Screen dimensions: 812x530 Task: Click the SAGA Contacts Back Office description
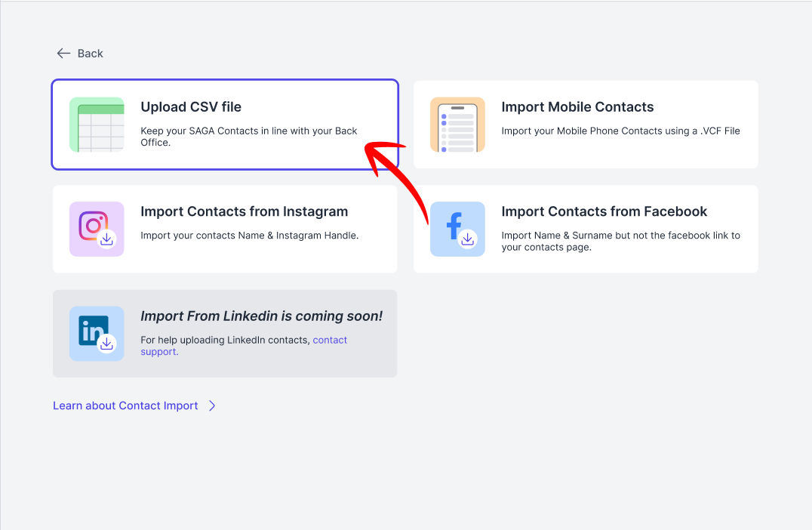click(x=249, y=137)
